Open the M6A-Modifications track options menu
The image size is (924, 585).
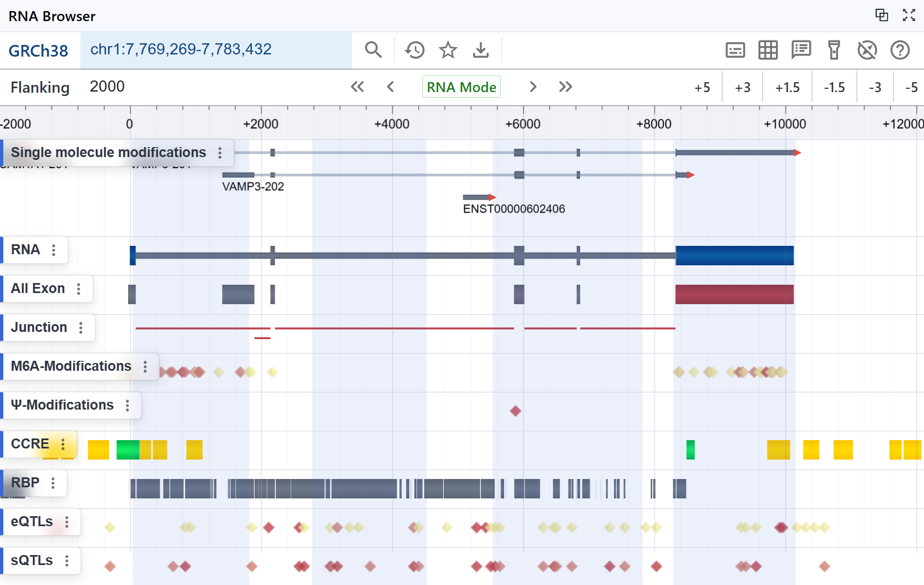[x=145, y=367]
